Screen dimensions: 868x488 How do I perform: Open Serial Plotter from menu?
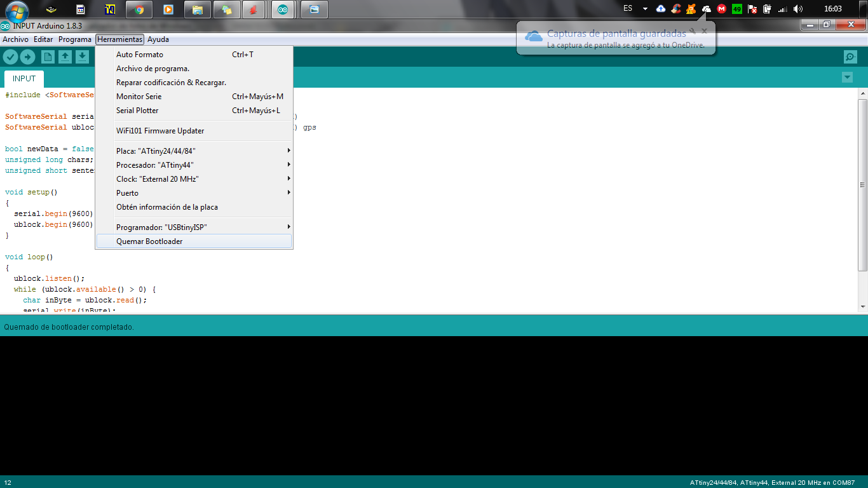coord(194,111)
